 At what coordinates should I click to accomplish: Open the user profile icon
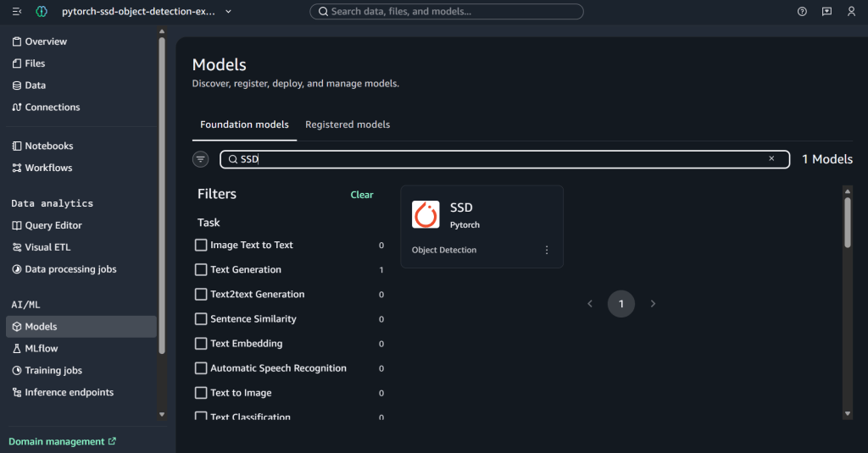point(851,12)
